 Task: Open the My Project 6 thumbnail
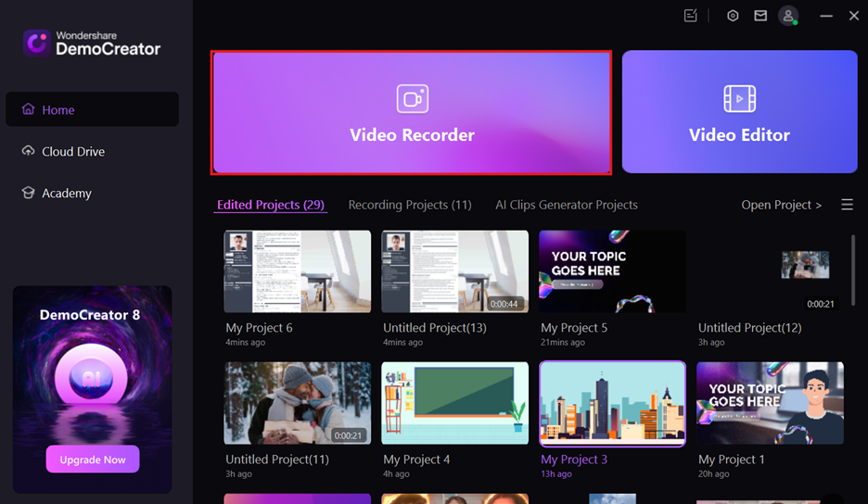tap(298, 271)
